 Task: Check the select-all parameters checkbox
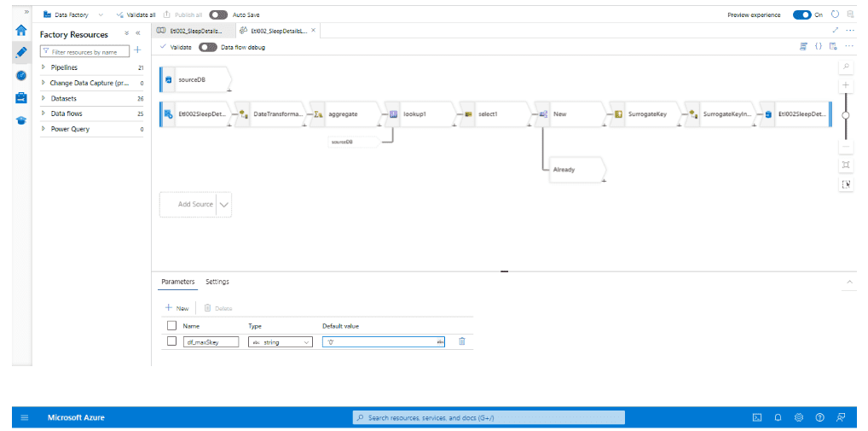pos(171,326)
